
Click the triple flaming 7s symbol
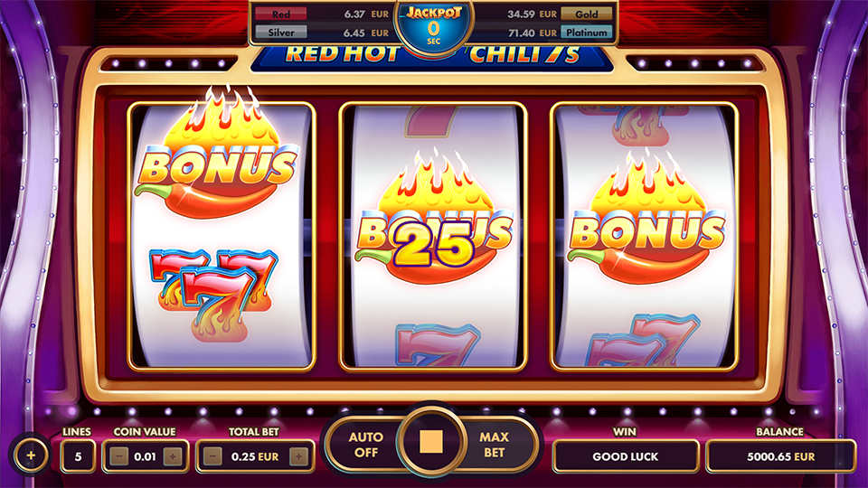(x=213, y=295)
